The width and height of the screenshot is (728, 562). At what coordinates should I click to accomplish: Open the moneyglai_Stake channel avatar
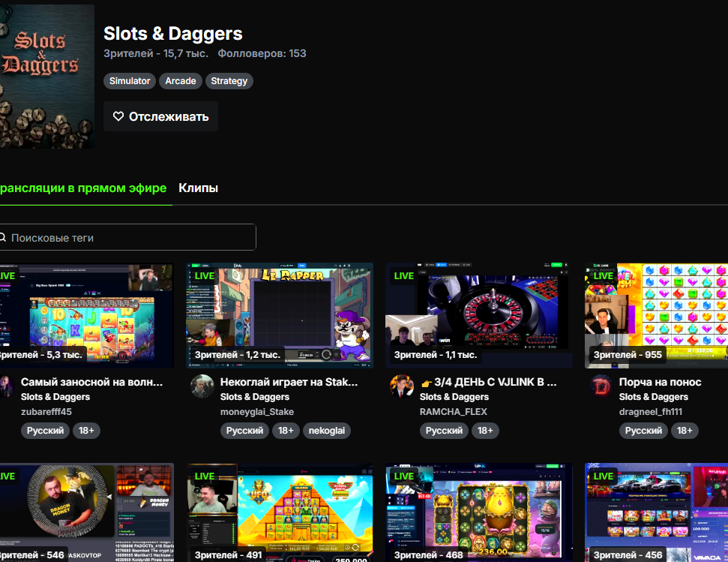(x=202, y=386)
